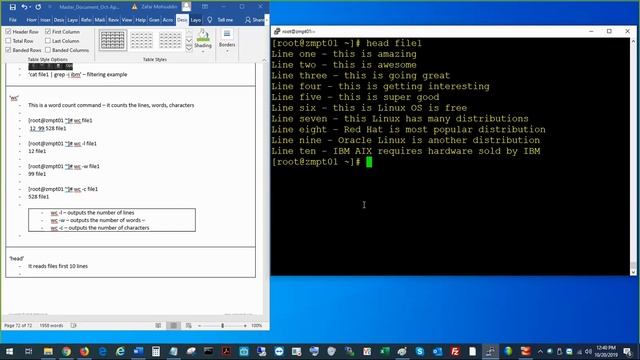Open the File tab in Word
This screenshot has height=360, width=640.
coord(13,20)
